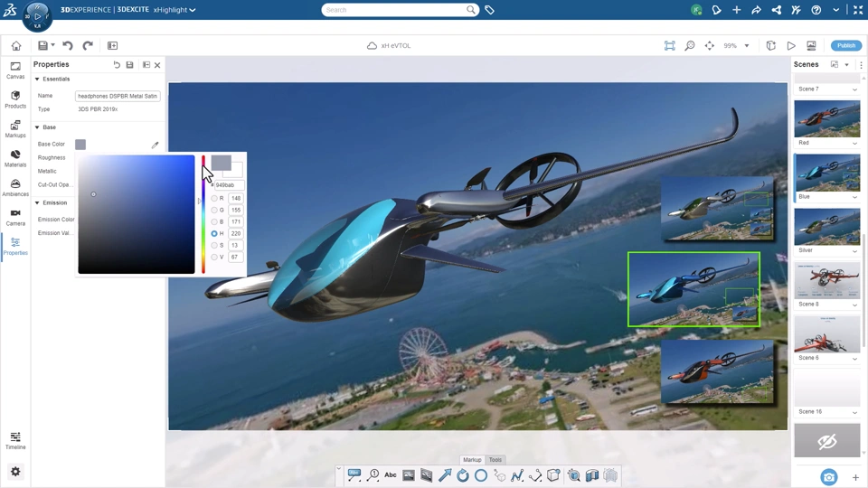Select the numbered magnifier markup tool
The height and width of the screenshot is (488, 868).
(373, 474)
